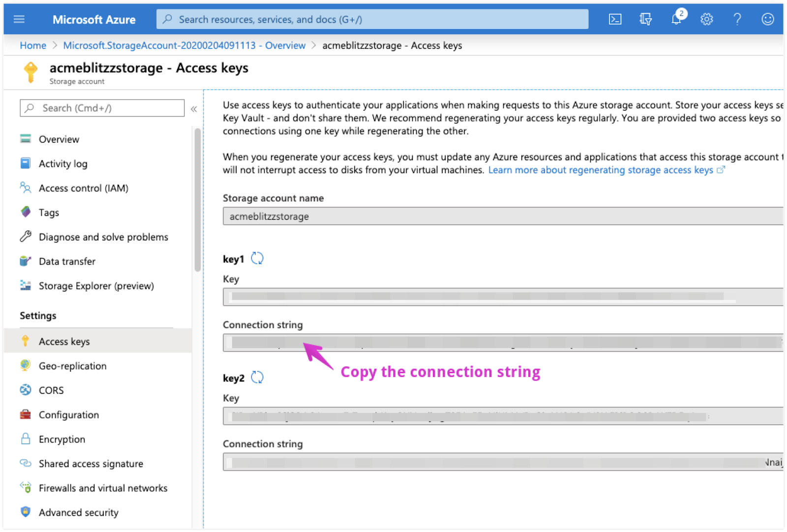Click the Access control (IAM) icon
The height and width of the screenshot is (532, 787).
26,187
